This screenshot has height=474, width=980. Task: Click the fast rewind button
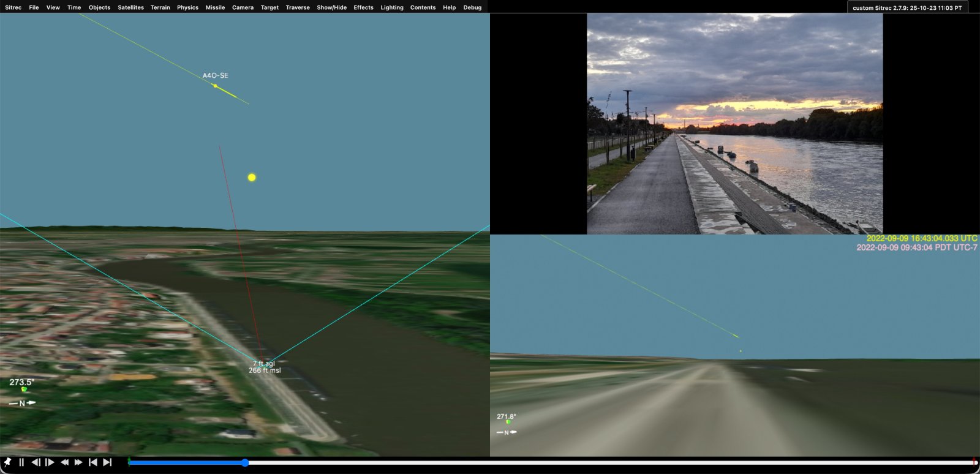tap(64, 462)
